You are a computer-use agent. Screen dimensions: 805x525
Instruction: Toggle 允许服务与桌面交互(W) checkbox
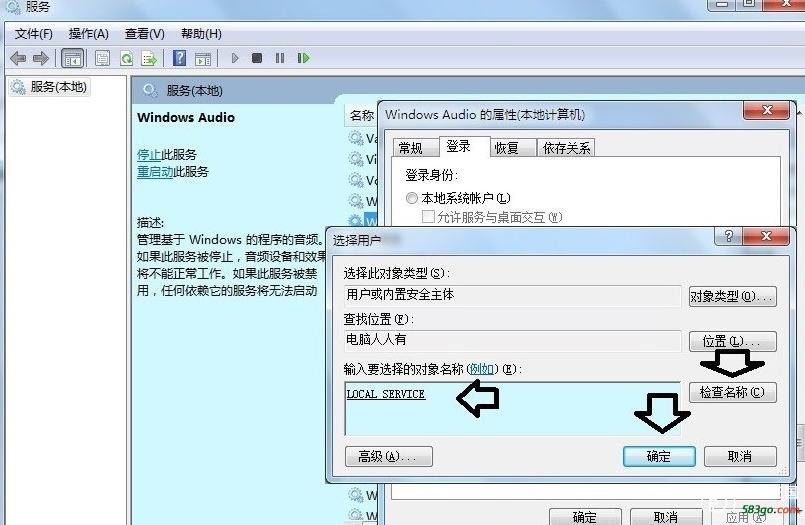click(x=428, y=217)
